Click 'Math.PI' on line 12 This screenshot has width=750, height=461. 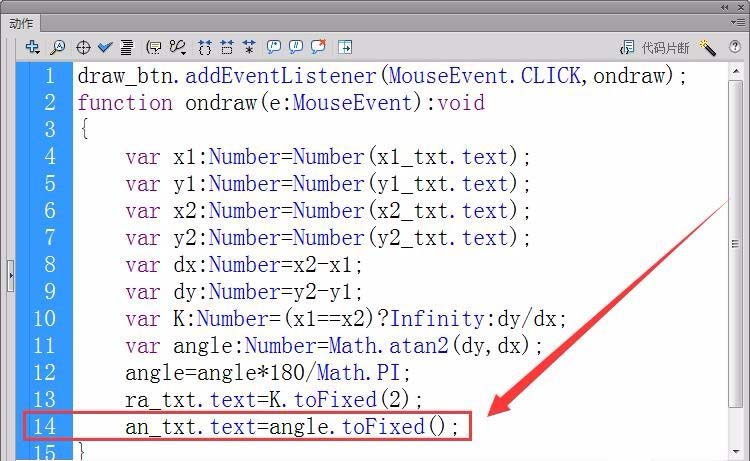(358, 373)
